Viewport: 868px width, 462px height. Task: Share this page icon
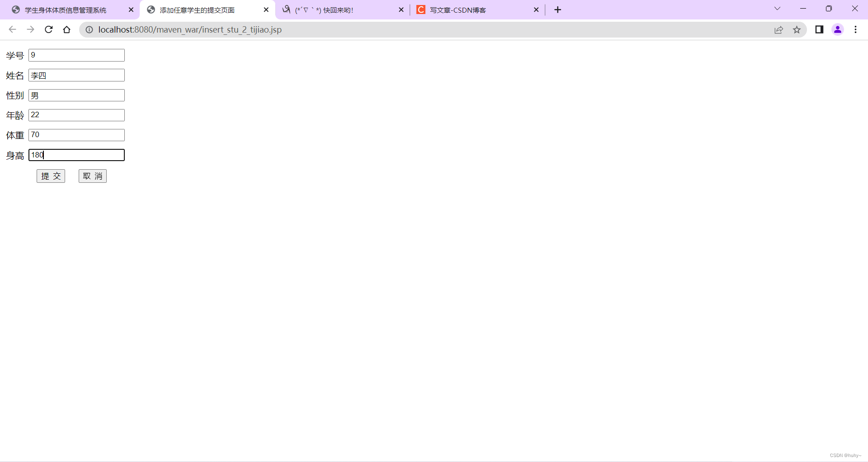pyautogui.click(x=778, y=30)
